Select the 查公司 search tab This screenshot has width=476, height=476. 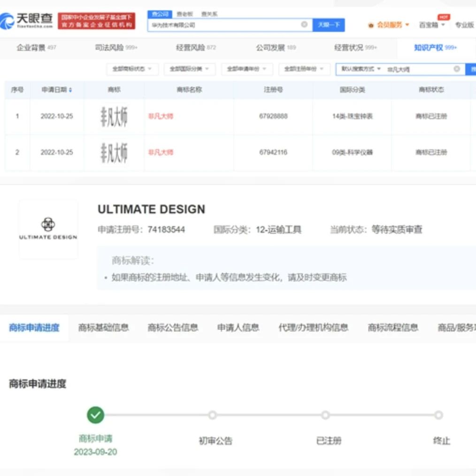pyautogui.click(x=160, y=14)
